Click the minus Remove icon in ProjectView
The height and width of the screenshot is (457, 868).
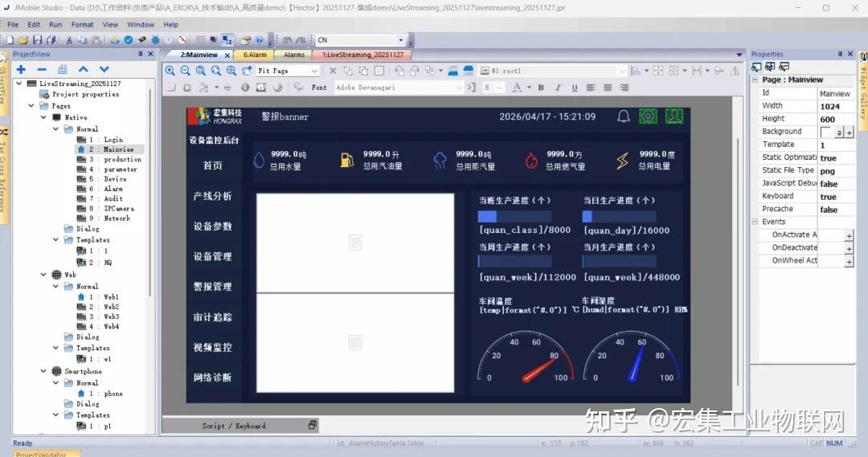[42, 69]
